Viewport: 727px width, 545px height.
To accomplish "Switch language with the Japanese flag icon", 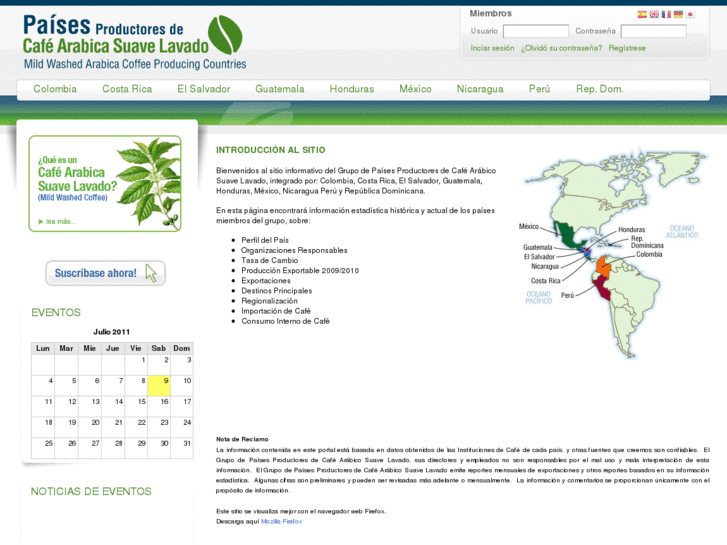I will point(690,14).
